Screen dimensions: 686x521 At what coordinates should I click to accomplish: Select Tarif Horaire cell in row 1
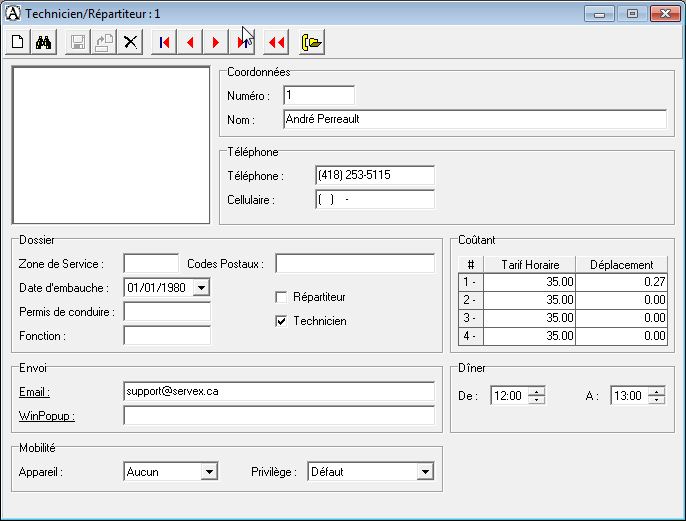530,282
